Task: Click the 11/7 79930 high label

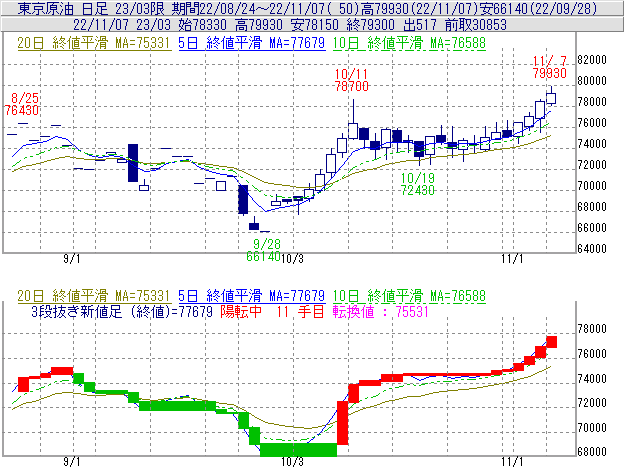Action: 550,67
